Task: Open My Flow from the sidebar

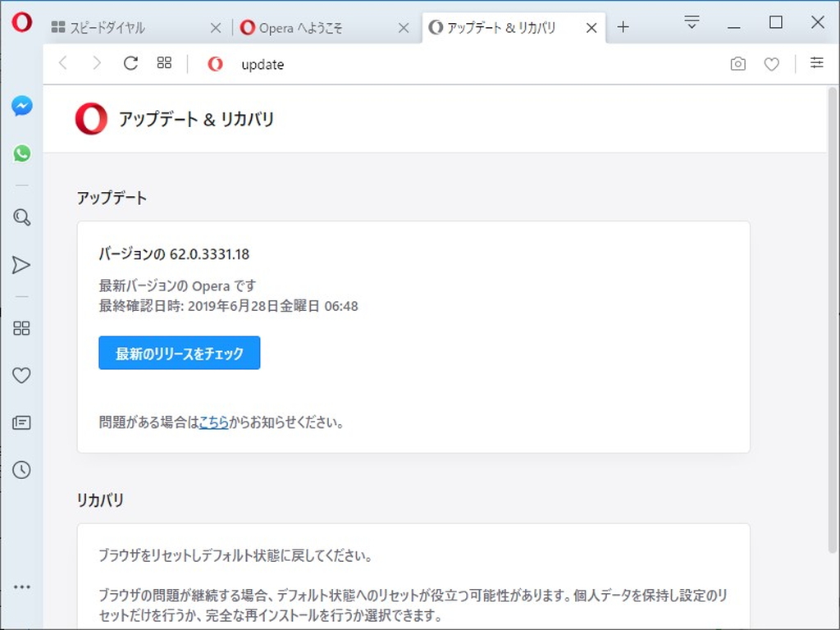Action: click(21, 265)
